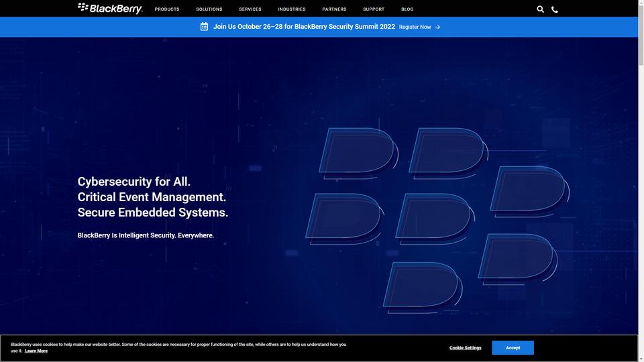Click the calendar icon in the summit banner
644x362 pixels.
(204, 27)
